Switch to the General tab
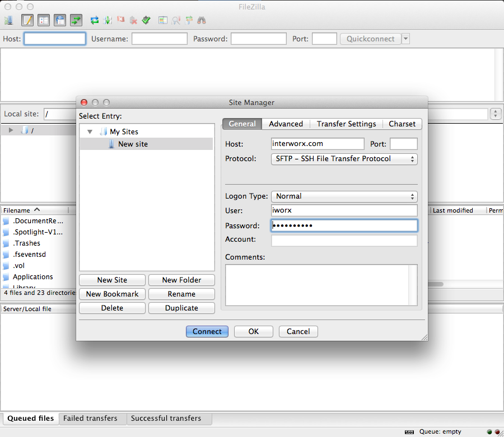Viewport: 504px width, 437px height. pyautogui.click(x=242, y=124)
